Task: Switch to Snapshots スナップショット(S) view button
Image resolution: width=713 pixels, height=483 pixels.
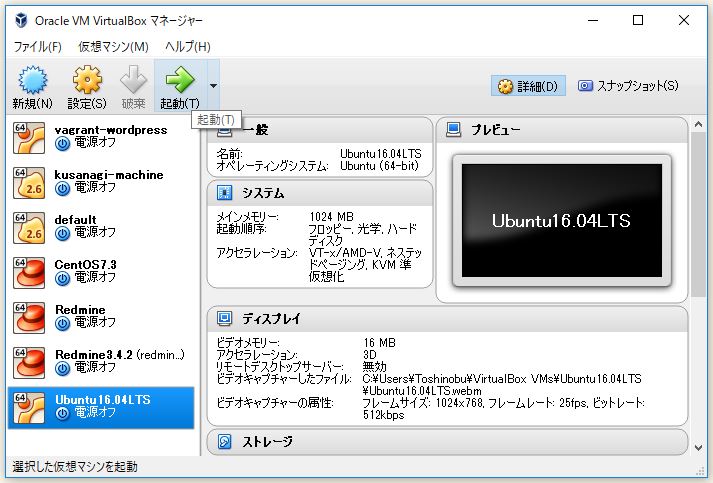Action: [x=628, y=86]
